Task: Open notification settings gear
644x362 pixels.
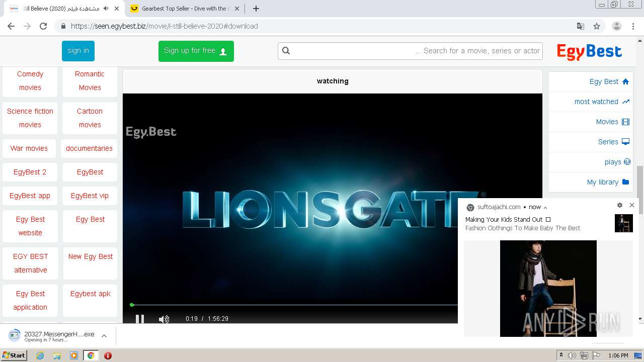Action: click(620, 205)
